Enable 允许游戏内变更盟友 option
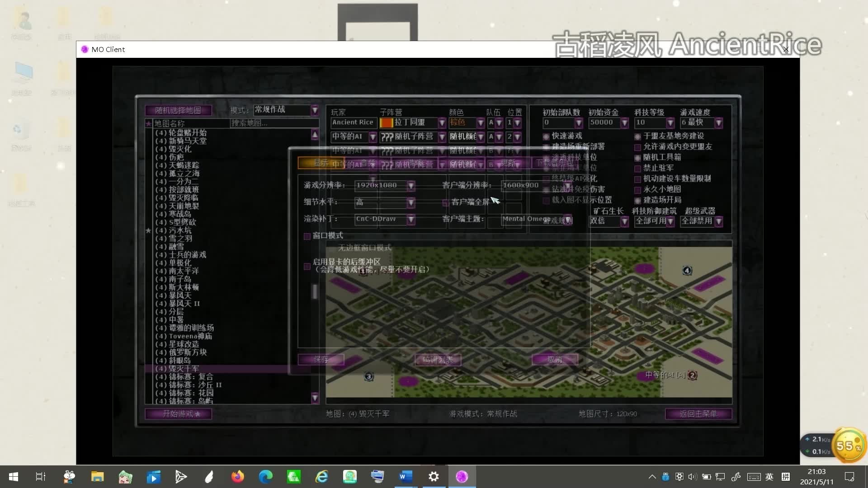Viewport: 868px width, 488px height. point(637,147)
